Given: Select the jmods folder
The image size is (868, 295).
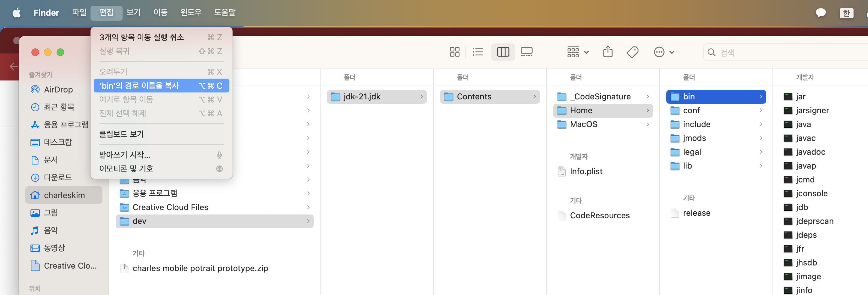Looking at the screenshot, I should tap(716, 138).
